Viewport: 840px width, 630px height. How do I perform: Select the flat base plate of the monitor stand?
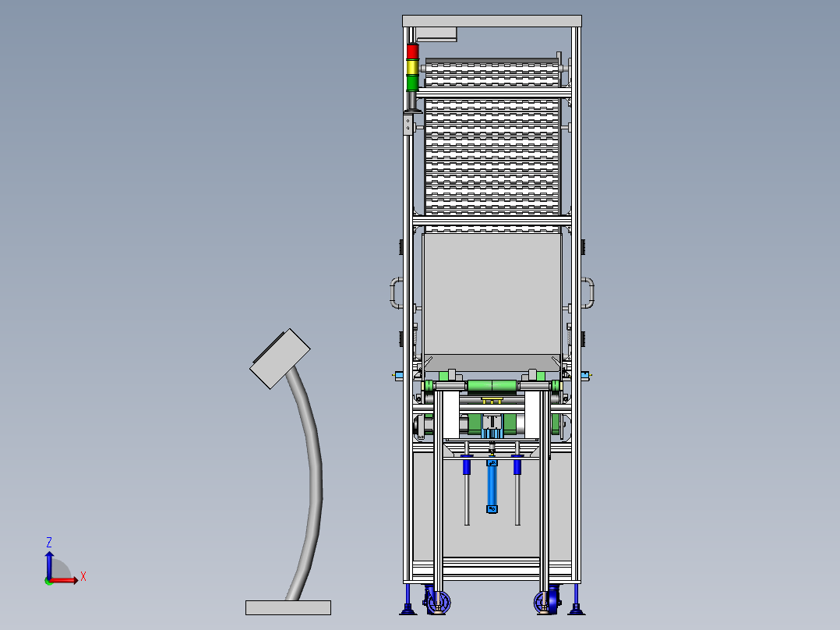tap(288, 607)
